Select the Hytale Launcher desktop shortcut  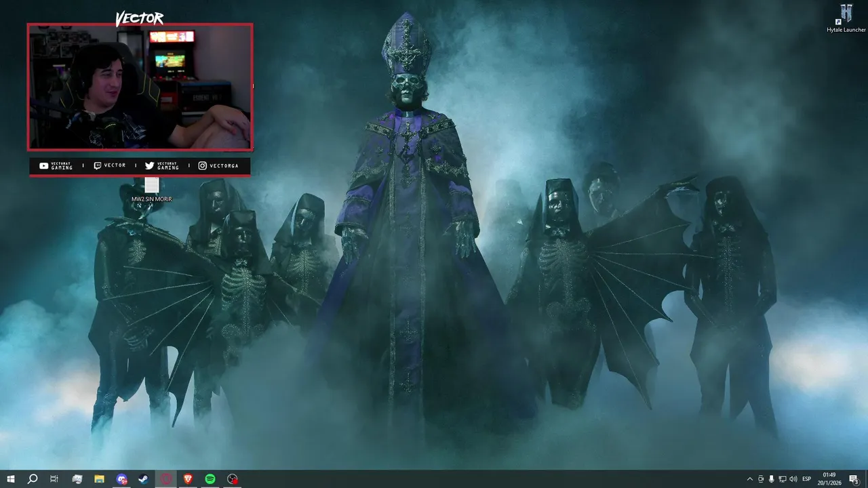pos(846,18)
